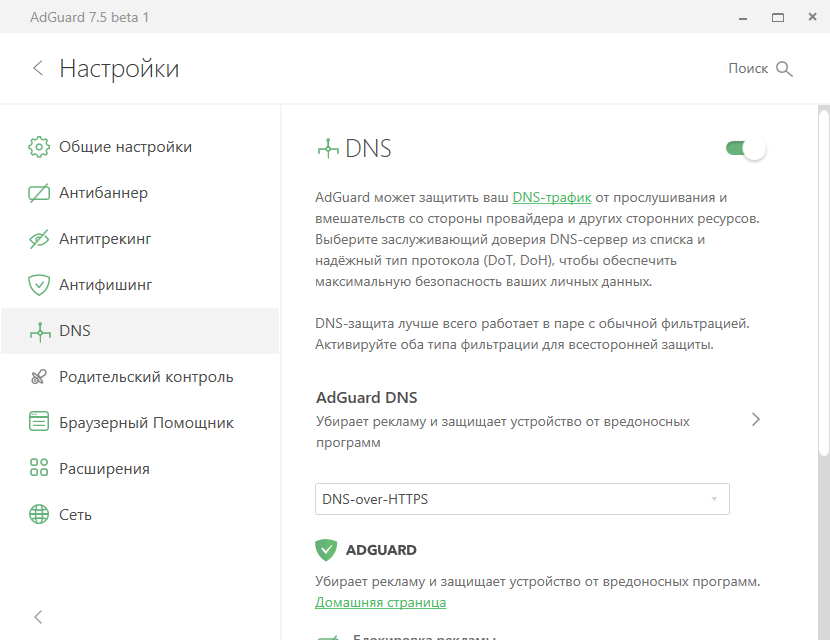Open search with the magnifier icon
This screenshot has width=830, height=640.
point(784,69)
